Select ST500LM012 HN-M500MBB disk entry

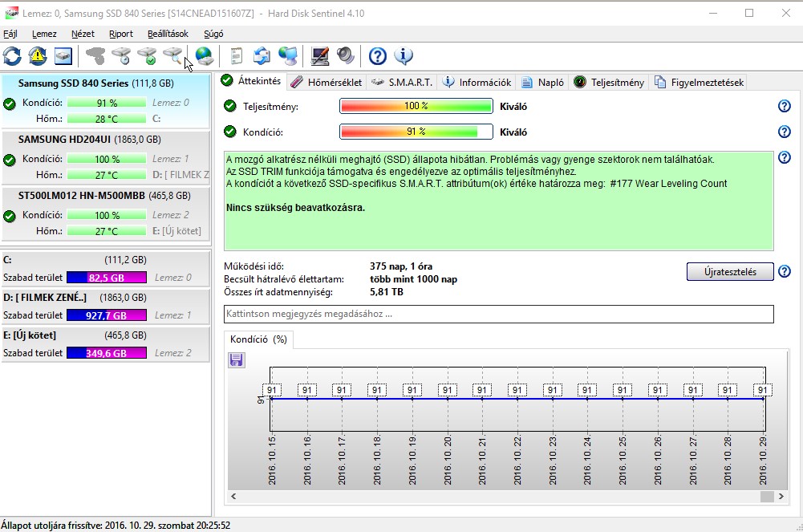point(106,214)
